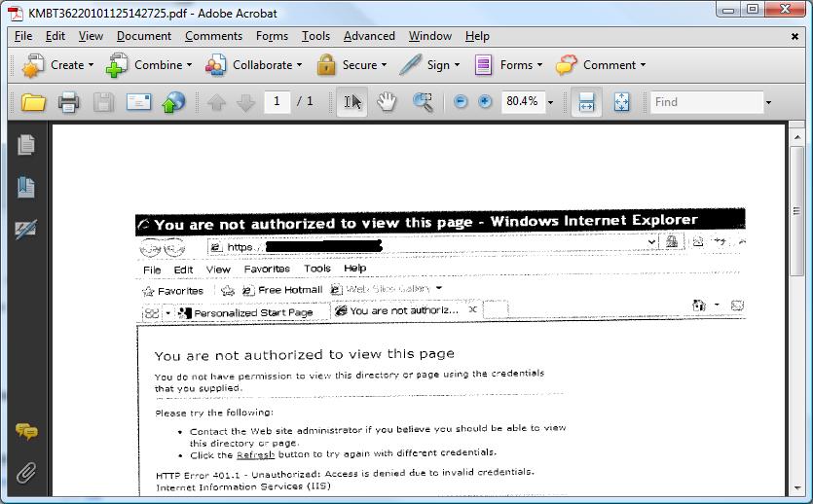
Task: Open the Create task dropdown
Action: pos(58,65)
